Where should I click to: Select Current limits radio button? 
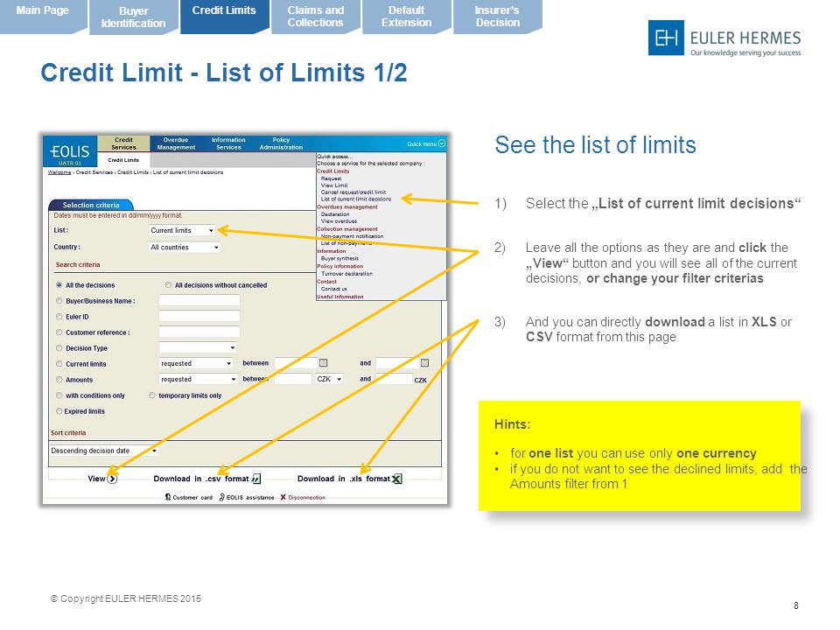coord(59,364)
